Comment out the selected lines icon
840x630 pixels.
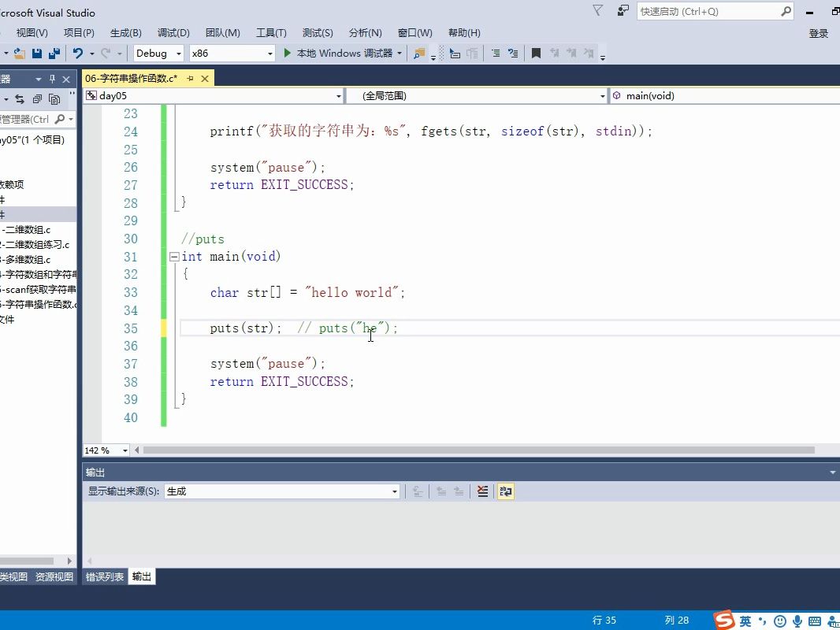tap(496, 53)
